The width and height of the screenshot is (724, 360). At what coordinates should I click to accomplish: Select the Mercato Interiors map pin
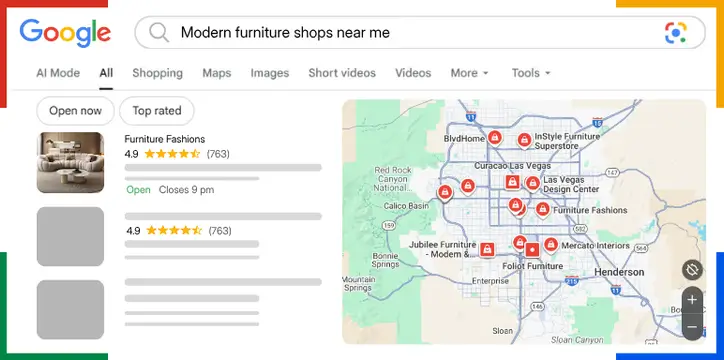551,245
